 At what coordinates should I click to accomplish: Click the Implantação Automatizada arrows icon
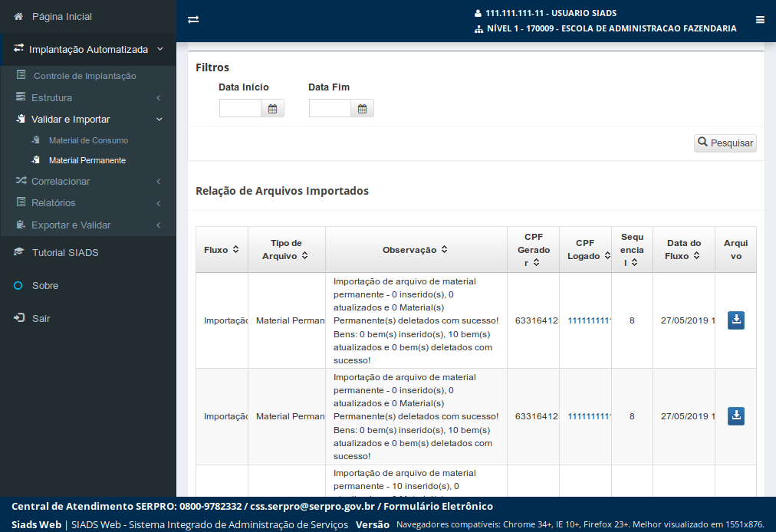pos(19,48)
